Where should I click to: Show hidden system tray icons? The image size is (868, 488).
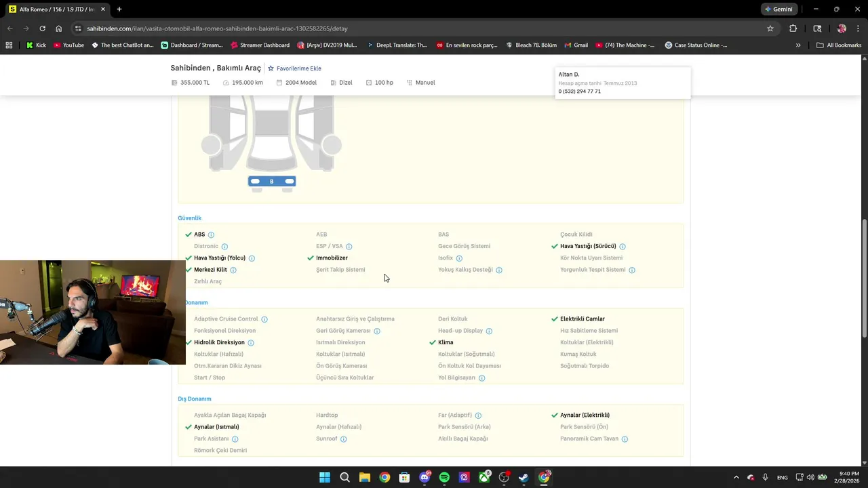(736, 477)
